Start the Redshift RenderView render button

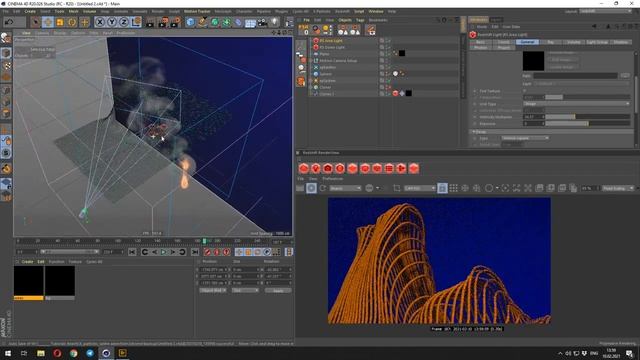(311, 188)
